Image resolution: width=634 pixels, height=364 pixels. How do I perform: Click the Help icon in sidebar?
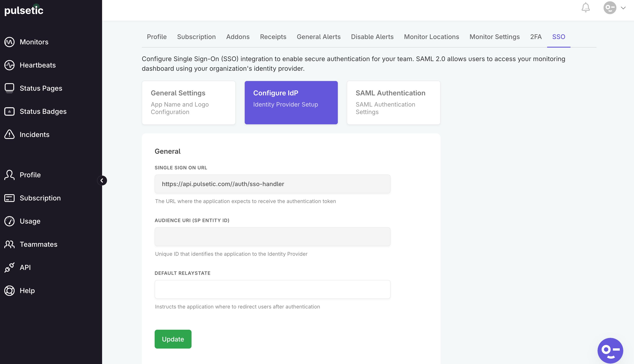pos(9,290)
